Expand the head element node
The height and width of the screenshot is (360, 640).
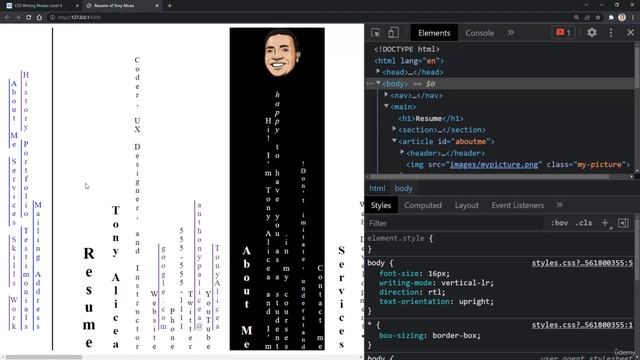378,71
